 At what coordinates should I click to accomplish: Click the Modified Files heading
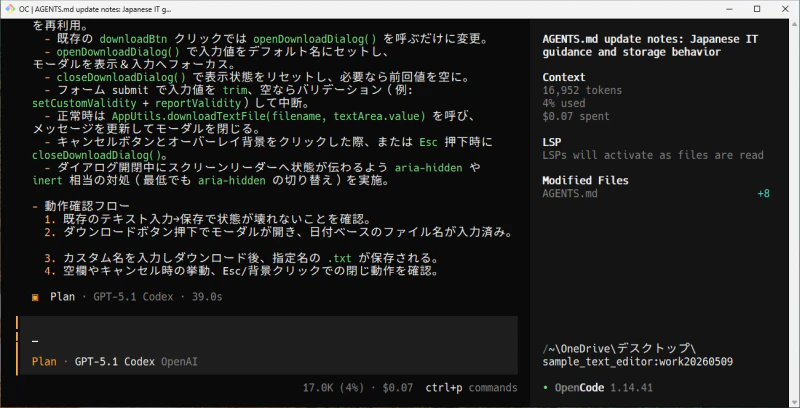click(x=585, y=181)
